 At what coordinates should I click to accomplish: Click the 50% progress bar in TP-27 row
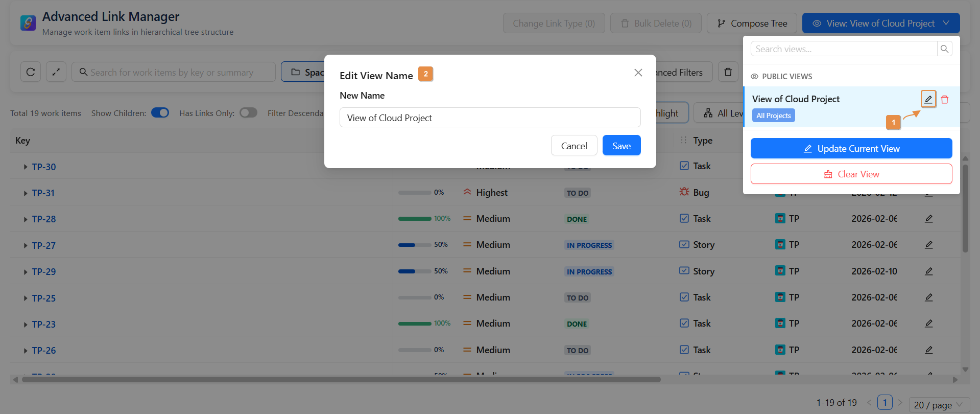tap(415, 245)
